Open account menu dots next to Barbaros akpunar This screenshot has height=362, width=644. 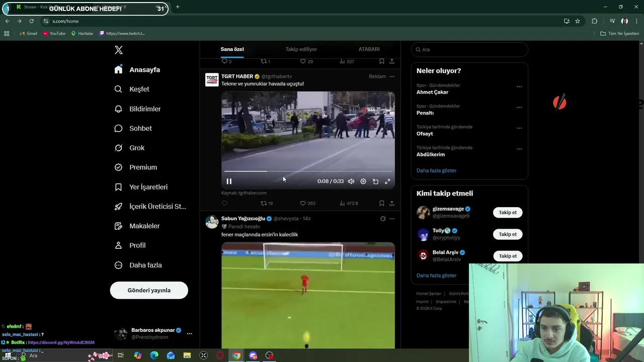point(190,333)
